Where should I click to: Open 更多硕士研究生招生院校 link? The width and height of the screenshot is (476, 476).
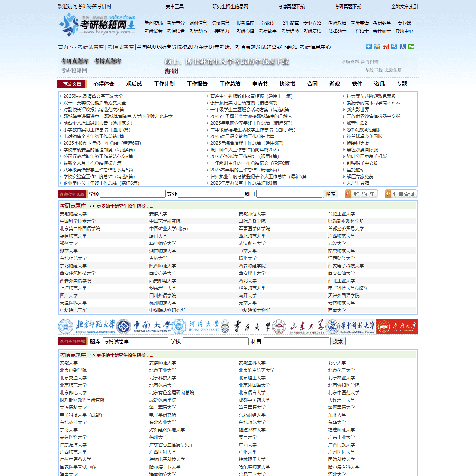[125, 206]
